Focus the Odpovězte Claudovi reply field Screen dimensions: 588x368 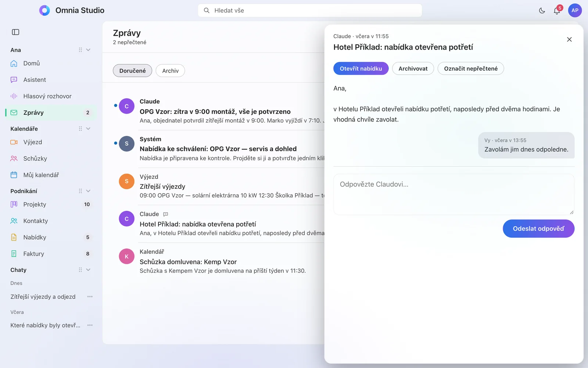[x=454, y=194]
